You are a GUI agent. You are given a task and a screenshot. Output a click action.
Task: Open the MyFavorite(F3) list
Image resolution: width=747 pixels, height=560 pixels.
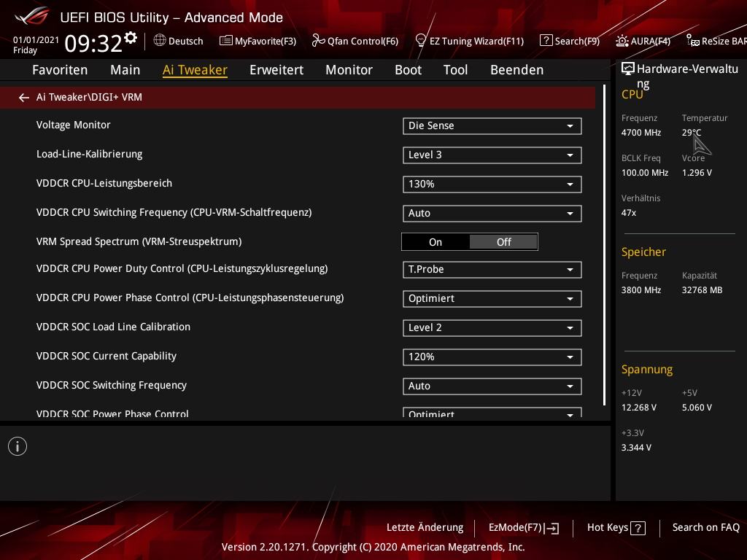click(x=258, y=41)
